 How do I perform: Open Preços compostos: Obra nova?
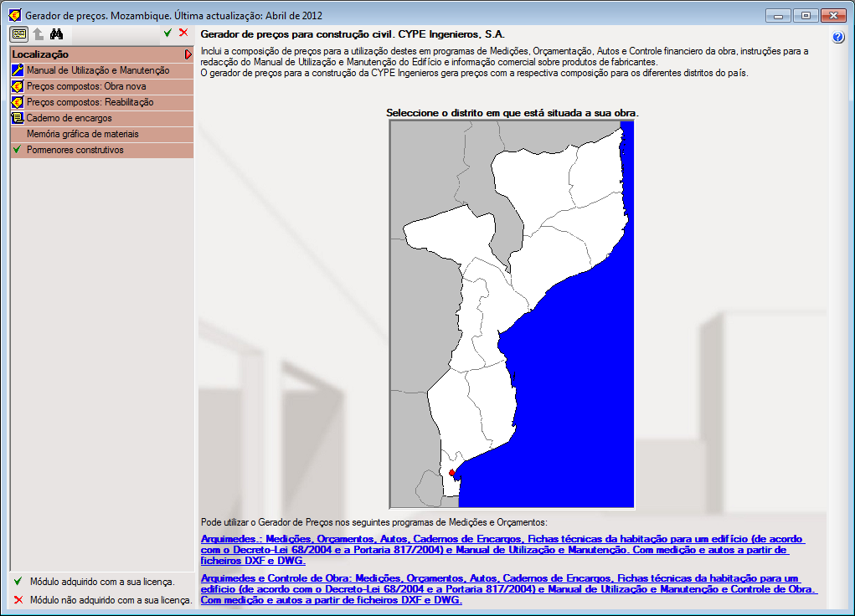(102, 86)
